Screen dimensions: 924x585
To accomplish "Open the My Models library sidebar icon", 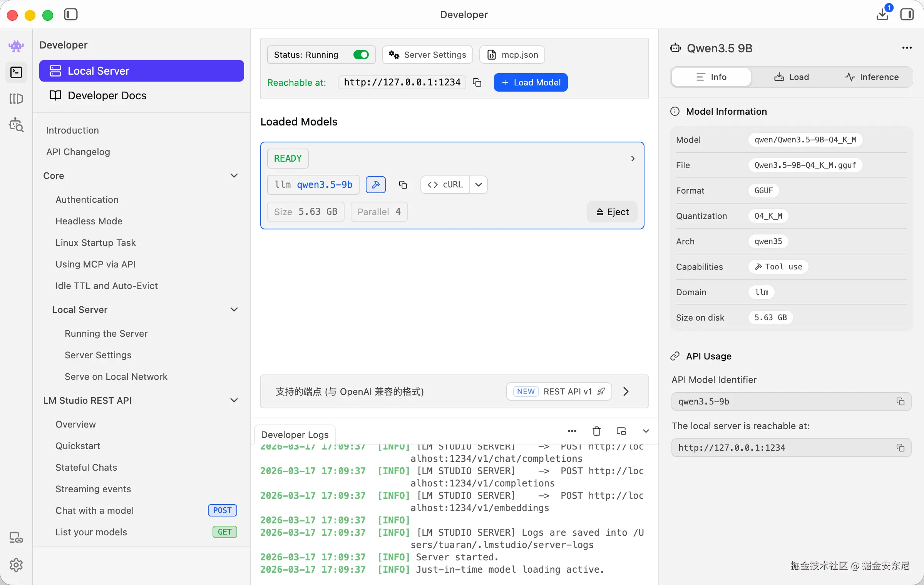I will (x=16, y=99).
